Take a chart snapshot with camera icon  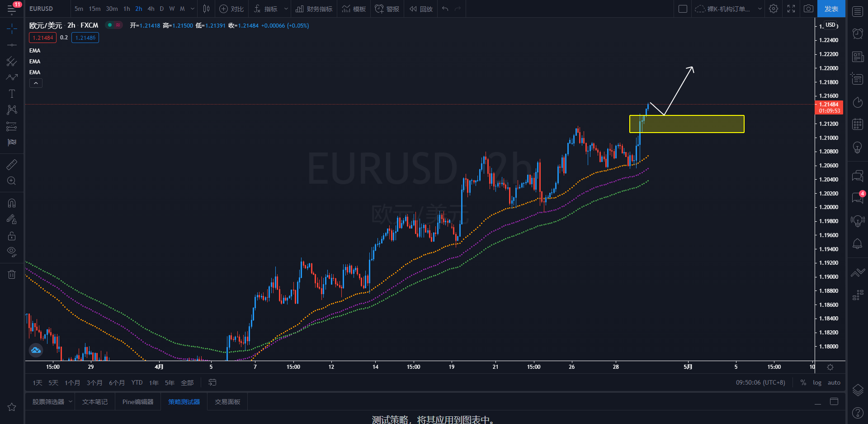point(808,9)
